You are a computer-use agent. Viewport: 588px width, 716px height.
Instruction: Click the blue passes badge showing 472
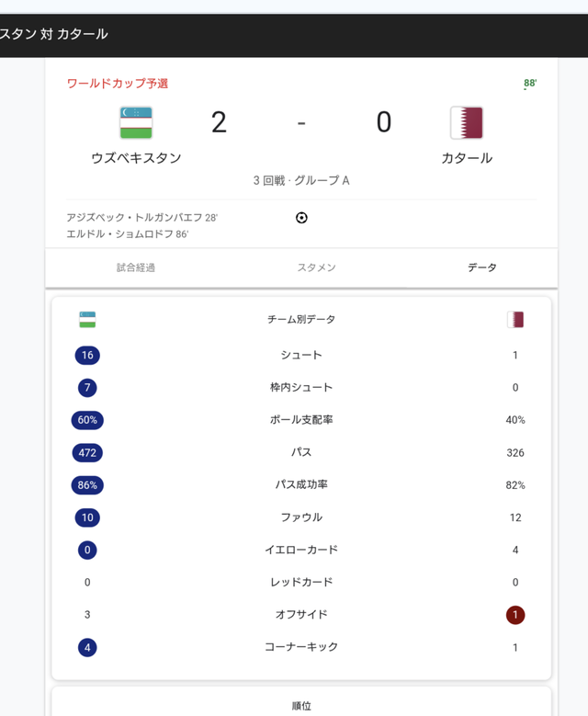coord(87,452)
